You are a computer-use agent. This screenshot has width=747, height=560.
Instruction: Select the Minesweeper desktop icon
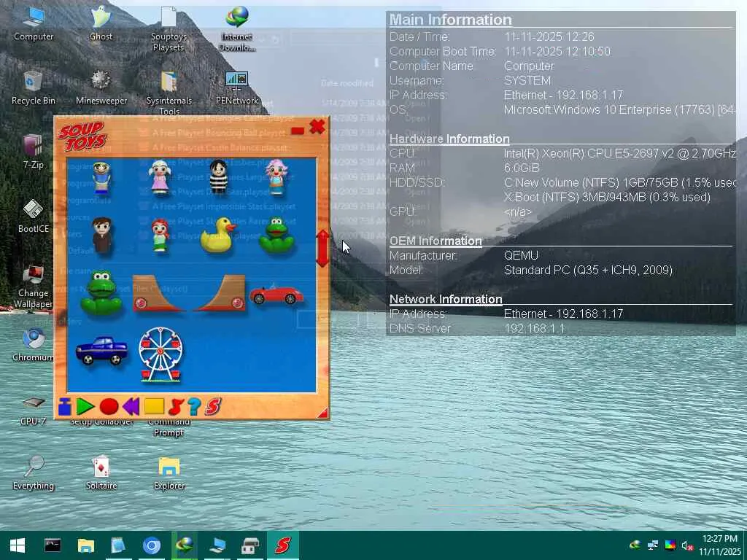click(101, 87)
